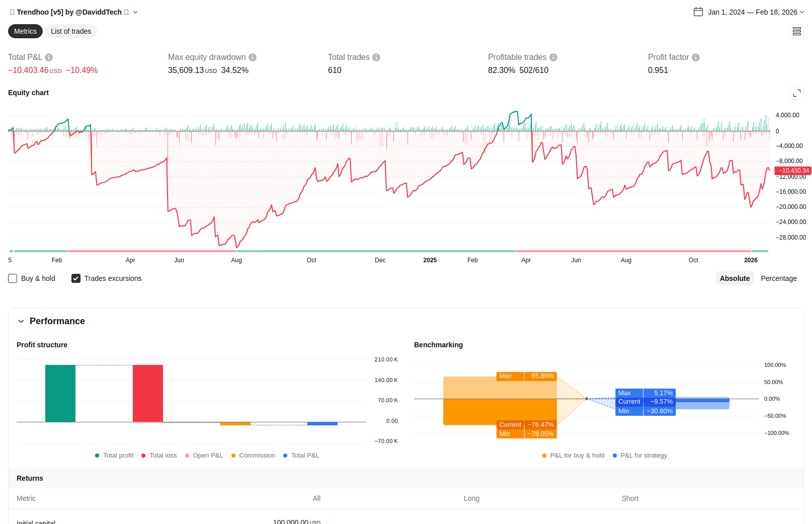Click the Profitable trades info icon

click(553, 57)
